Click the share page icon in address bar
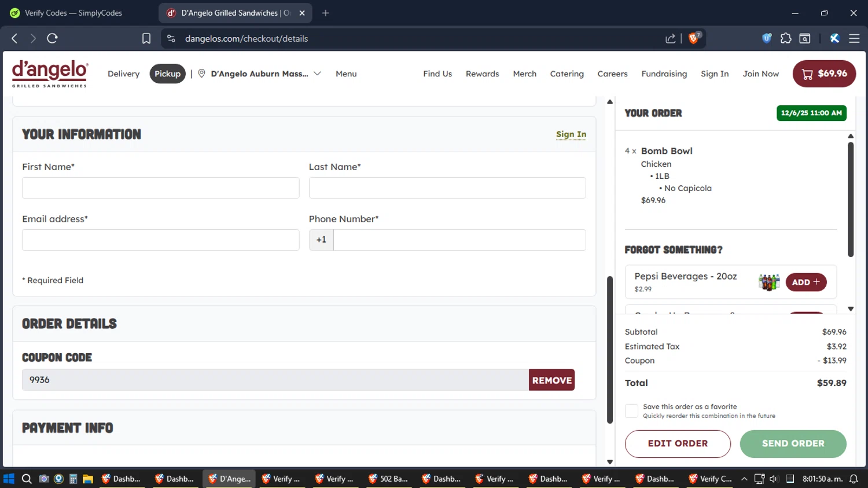 (671, 39)
